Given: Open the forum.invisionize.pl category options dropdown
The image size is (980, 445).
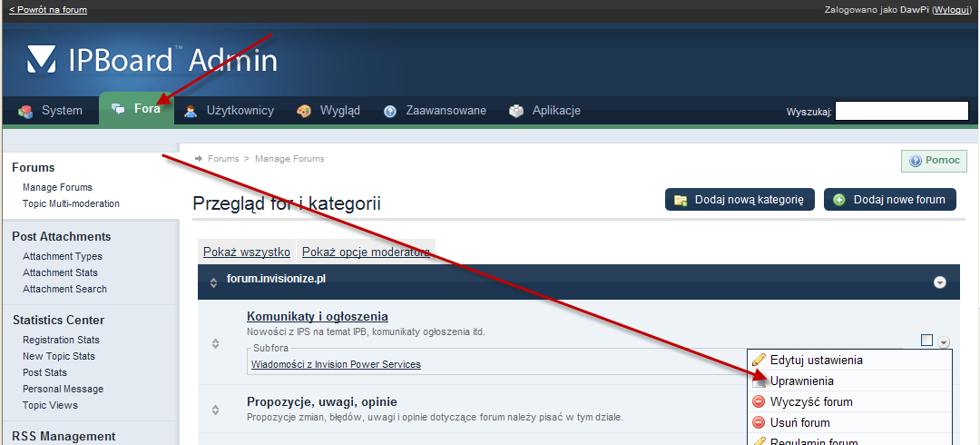Looking at the screenshot, I should 939,283.
